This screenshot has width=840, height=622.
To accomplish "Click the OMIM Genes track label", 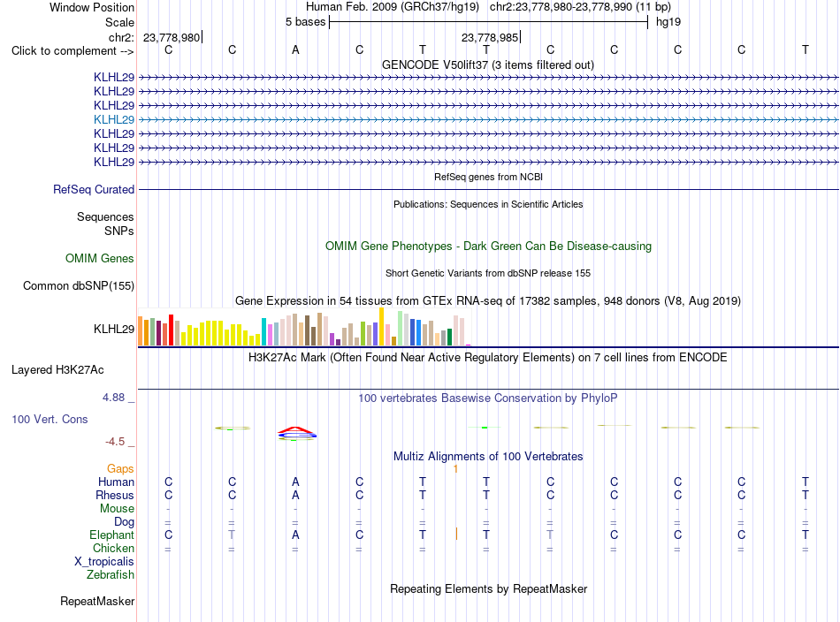I will [100, 259].
